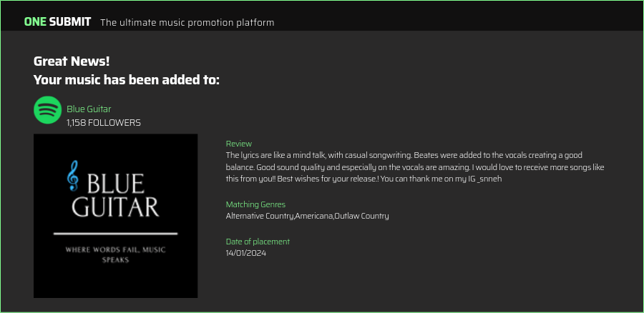Click the Alternative Country, Americana genres text
The image size is (644, 313).
pyautogui.click(x=307, y=216)
